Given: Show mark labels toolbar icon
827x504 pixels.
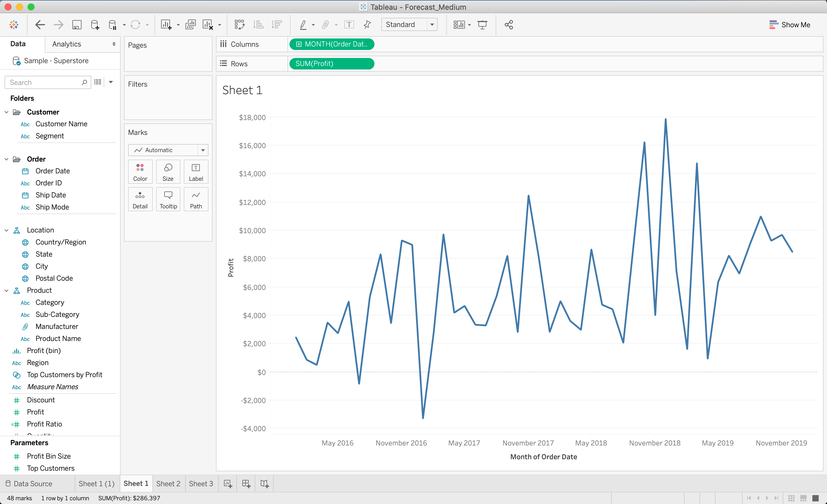Looking at the screenshot, I should (349, 24).
